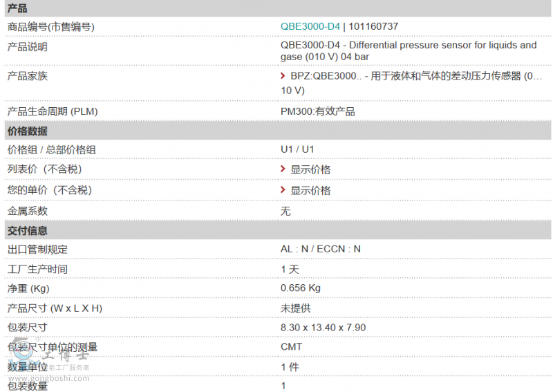Click the PM300:有效产品 lifecycle value
The width and height of the screenshot is (553, 392).
tap(318, 111)
